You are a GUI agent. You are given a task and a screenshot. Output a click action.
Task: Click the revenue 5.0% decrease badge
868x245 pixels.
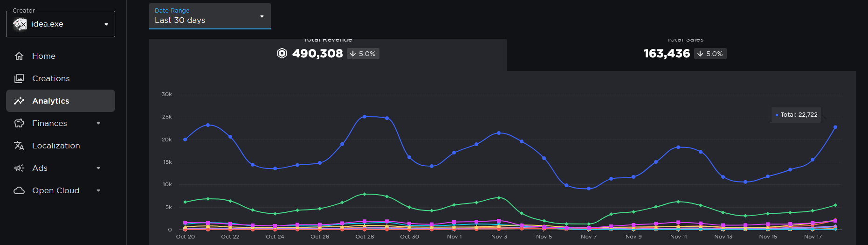pyautogui.click(x=363, y=54)
